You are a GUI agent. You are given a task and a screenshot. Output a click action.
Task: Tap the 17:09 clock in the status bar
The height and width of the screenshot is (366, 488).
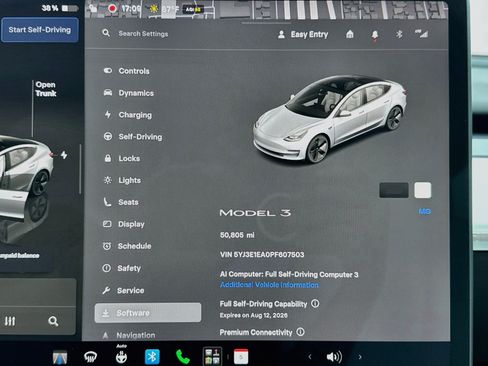(131, 8)
